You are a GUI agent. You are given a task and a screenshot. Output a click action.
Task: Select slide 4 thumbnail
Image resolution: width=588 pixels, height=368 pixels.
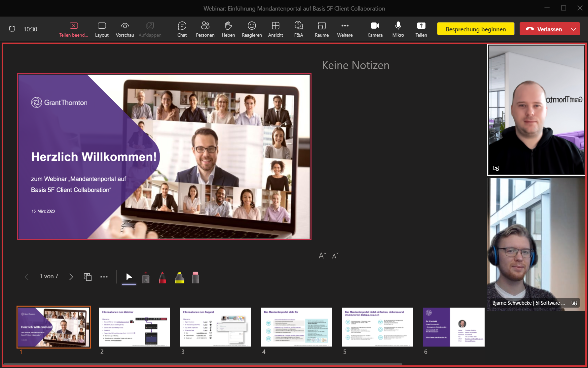tap(296, 327)
